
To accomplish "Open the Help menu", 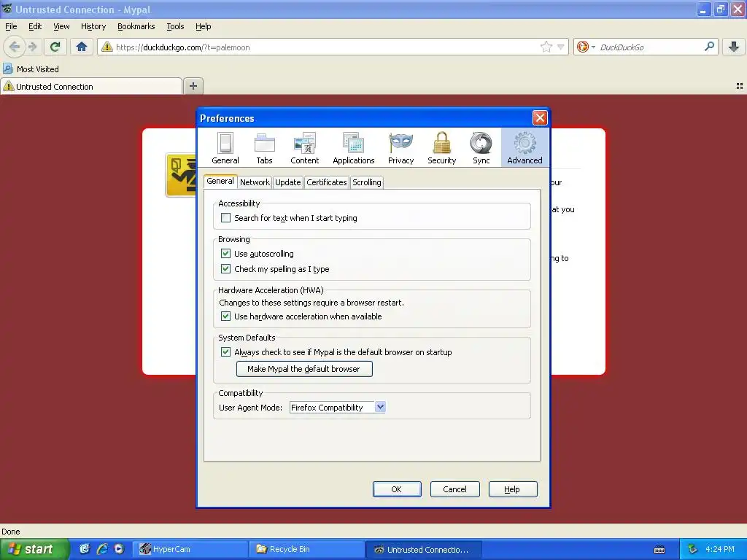I will point(203,26).
